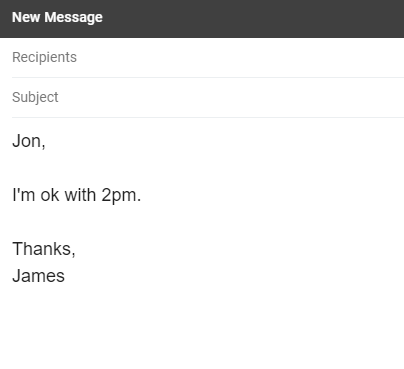This screenshot has height=369, width=404.
Task: Click the line "I'm ok with 2pm."
Action: [77, 195]
